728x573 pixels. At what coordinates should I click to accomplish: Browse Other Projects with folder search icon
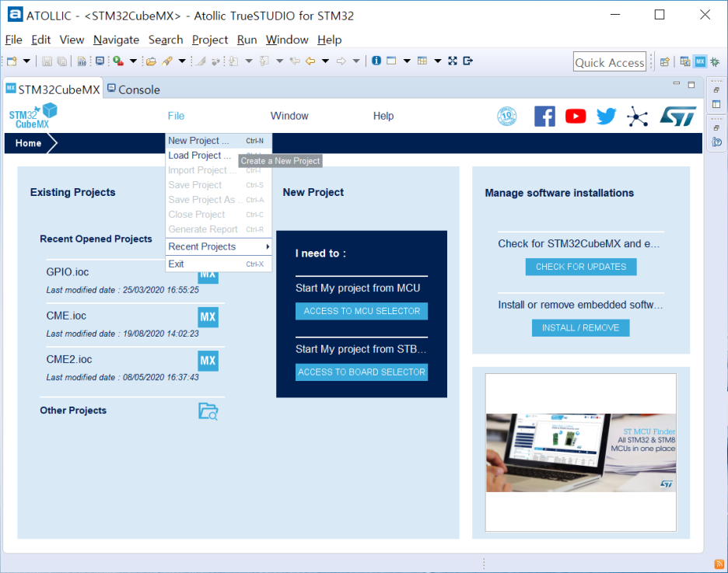(208, 411)
